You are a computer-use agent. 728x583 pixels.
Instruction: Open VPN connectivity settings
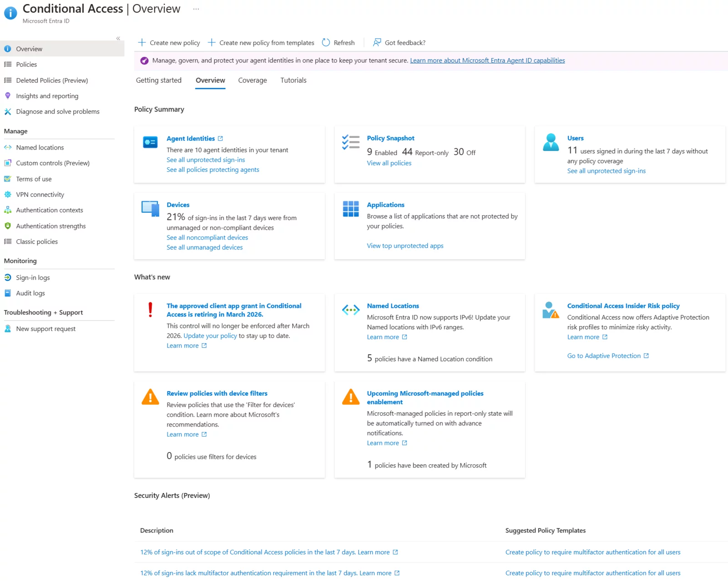(x=40, y=195)
